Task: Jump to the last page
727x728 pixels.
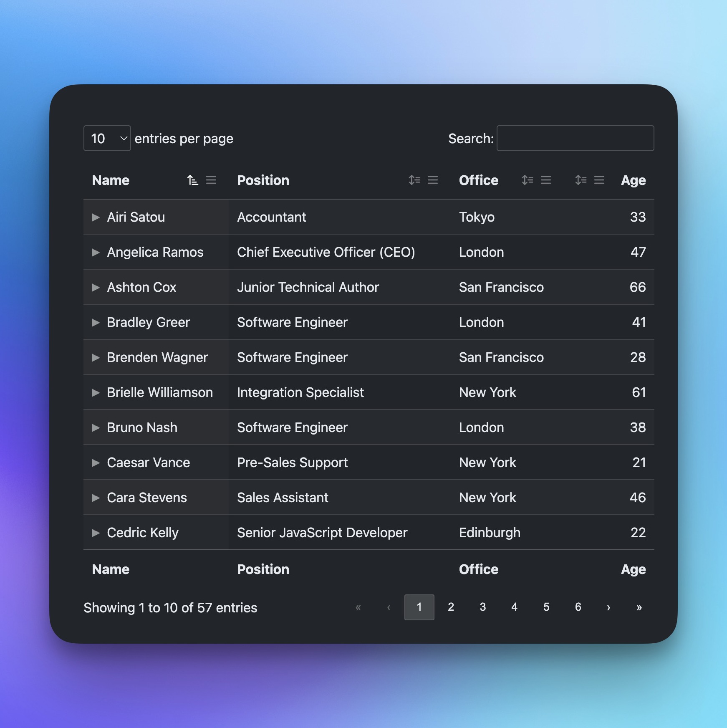Action: [x=639, y=607]
